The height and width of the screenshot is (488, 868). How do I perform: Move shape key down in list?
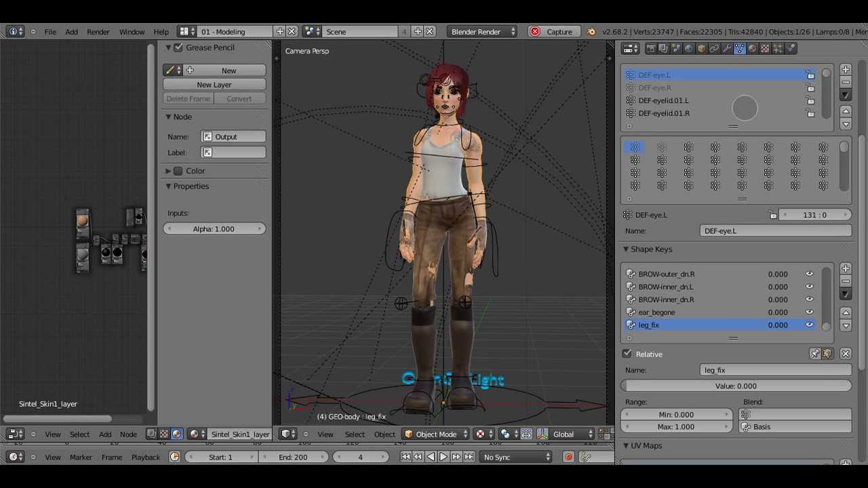(846, 325)
